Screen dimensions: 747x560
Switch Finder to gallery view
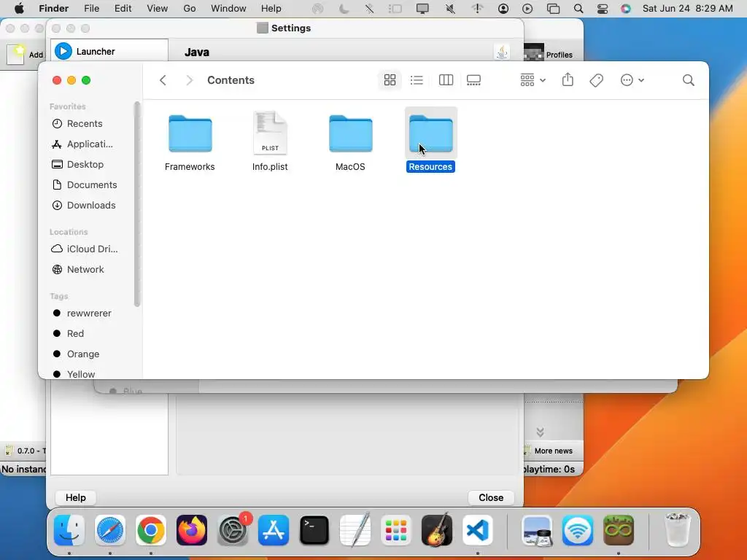click(x=473, y=80)
